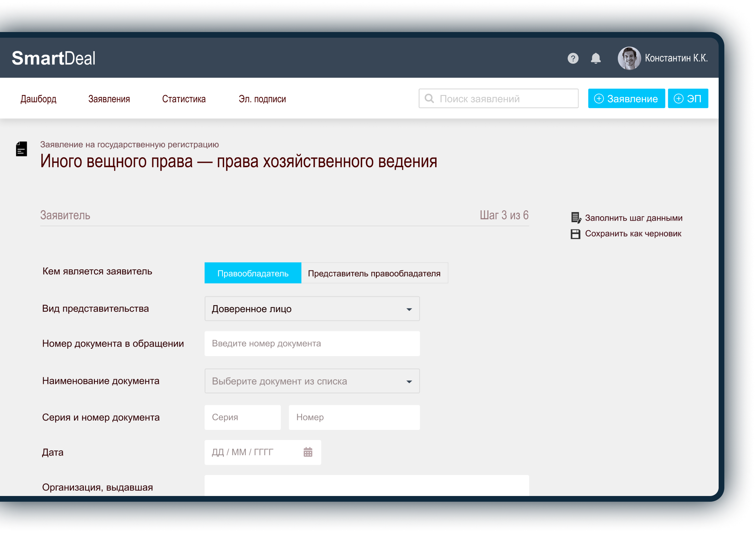Open notifications bell icon
Screen dimensions: 756x533
596,58
